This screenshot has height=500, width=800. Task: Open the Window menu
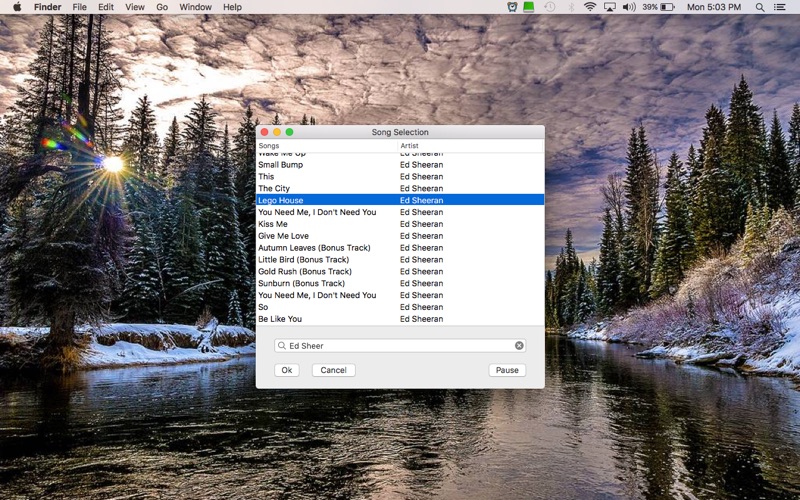[x=195, y=7]
